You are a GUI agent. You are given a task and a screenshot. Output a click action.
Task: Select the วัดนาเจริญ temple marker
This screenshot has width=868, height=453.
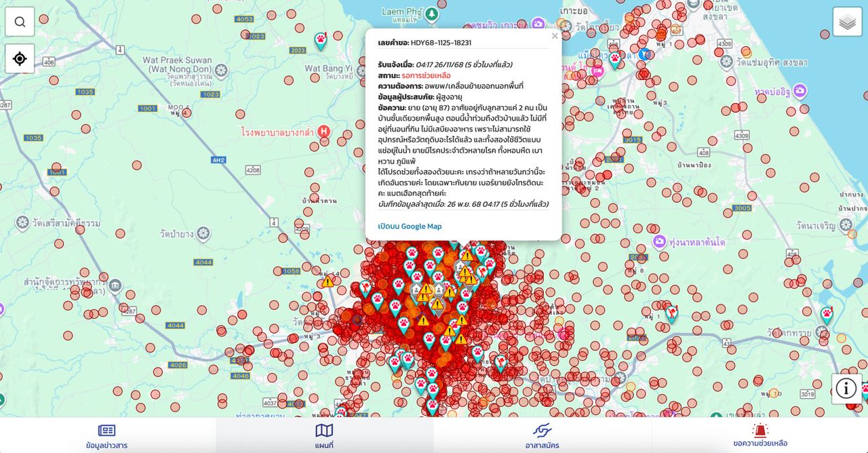[x=845, y=224]
